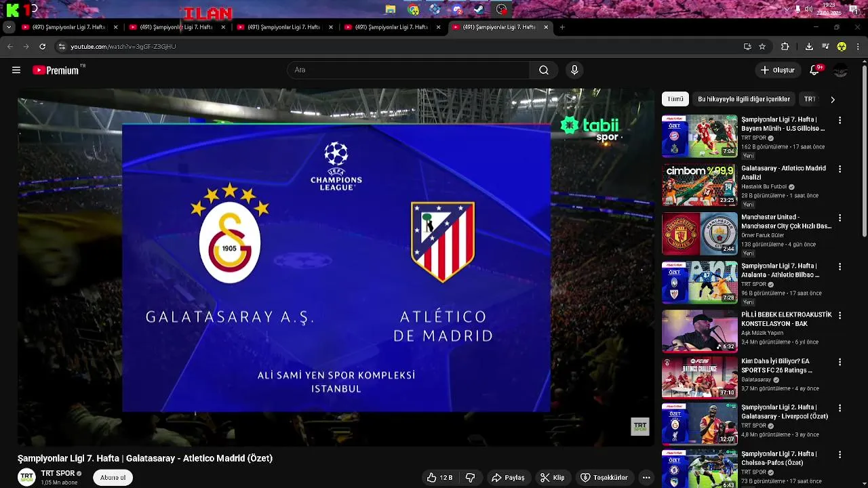Select the TRT filter chip
This screenshot has width=868, height=488.
pyautogui.click(x=810, y=99)
